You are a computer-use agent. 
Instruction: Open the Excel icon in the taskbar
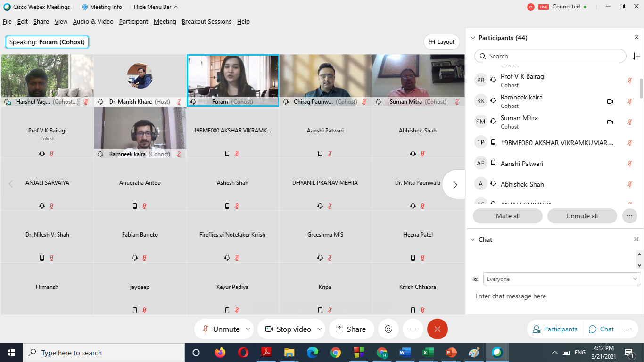428,353
